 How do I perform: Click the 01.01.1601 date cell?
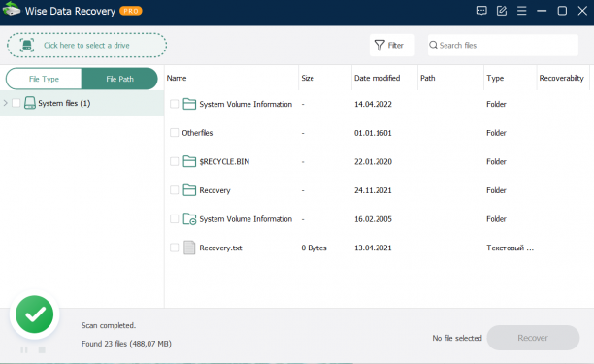373,133
